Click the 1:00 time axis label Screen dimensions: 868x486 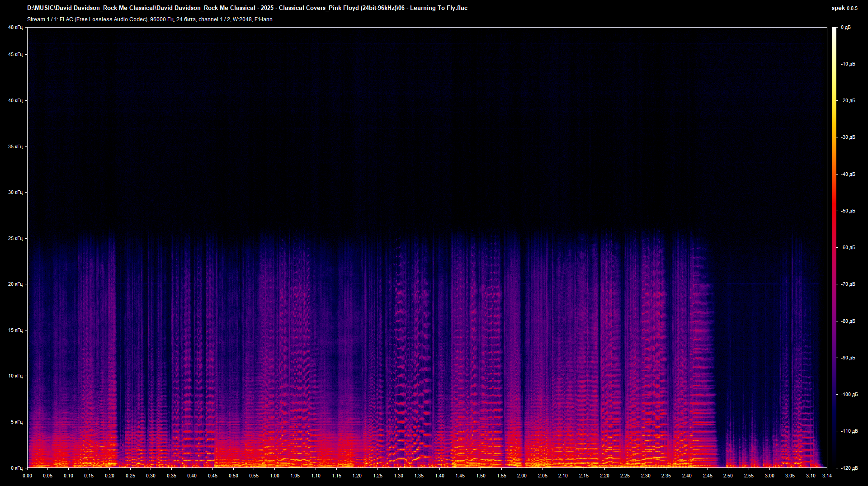point(275,476)
